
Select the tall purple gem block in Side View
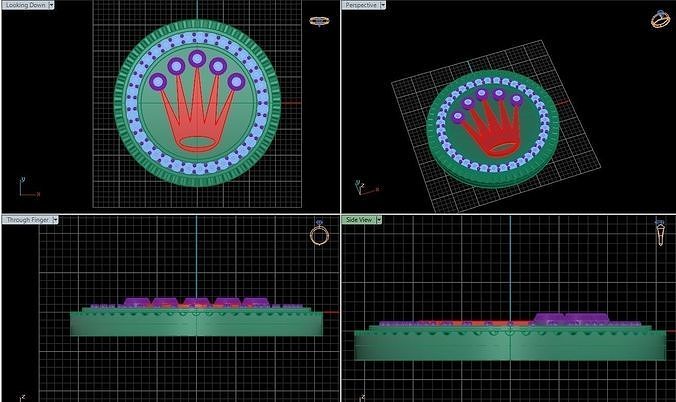(x=571, y=319)
